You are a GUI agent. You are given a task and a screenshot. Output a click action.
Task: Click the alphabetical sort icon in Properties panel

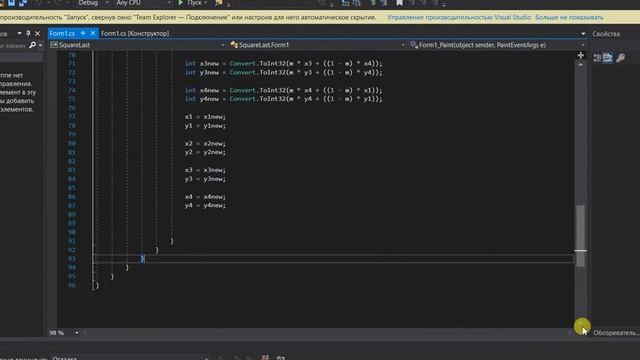(608, 58)
